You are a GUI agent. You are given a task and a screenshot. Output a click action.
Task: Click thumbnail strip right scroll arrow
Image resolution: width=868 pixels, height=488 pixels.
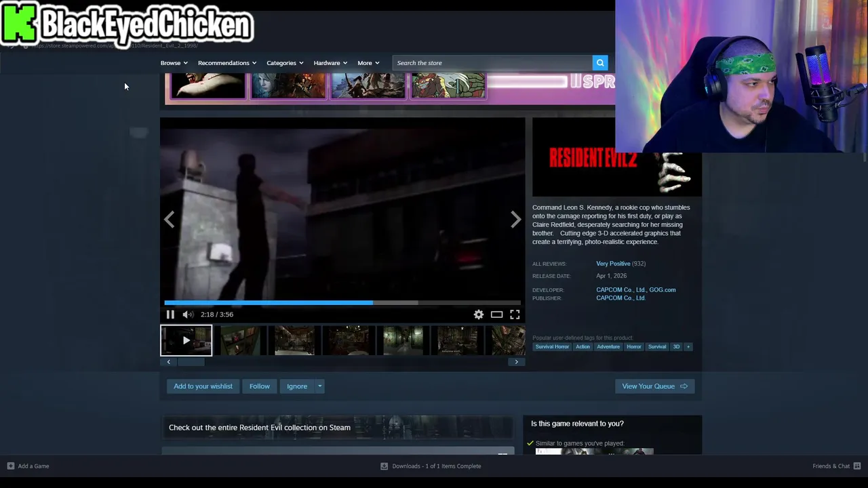pos(516,362)
